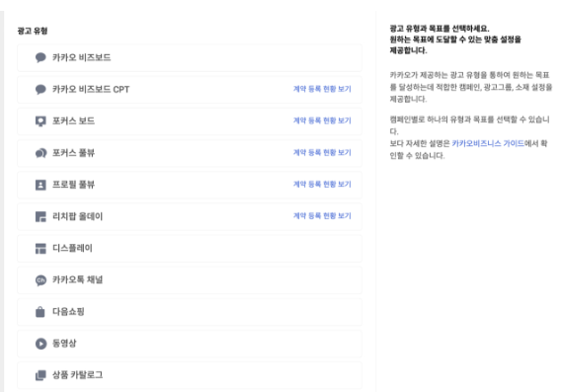Choose the 동영상 ad type row
Viewport: 561px width, 392px height.
pos(190,344)
